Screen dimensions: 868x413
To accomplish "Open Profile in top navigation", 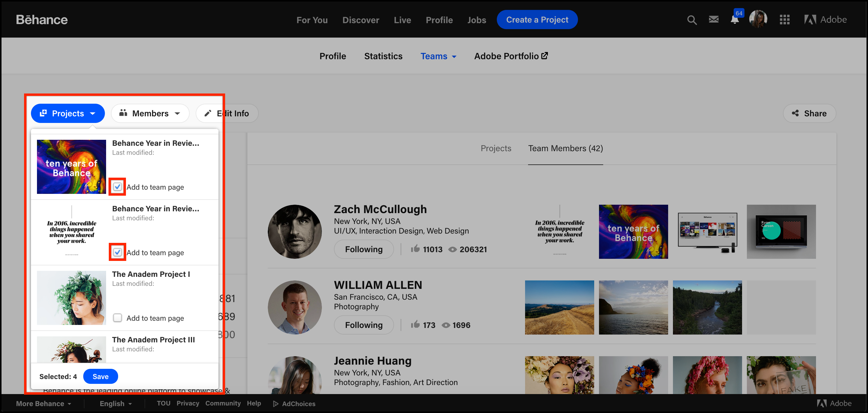I will coord(439,20).
